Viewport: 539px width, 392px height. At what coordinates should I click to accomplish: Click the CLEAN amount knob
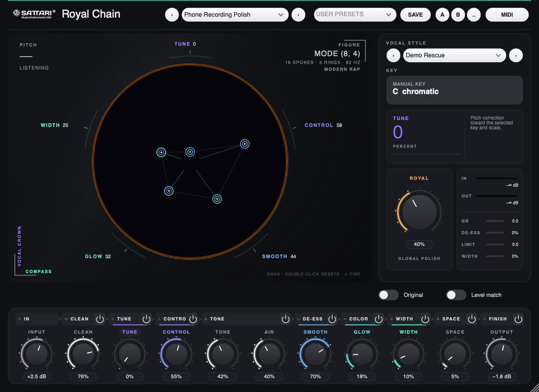83,354
